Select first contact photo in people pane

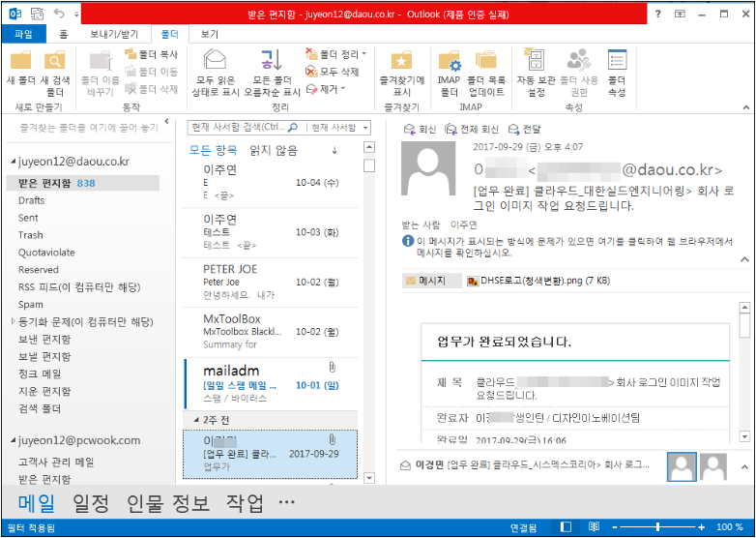682,466
